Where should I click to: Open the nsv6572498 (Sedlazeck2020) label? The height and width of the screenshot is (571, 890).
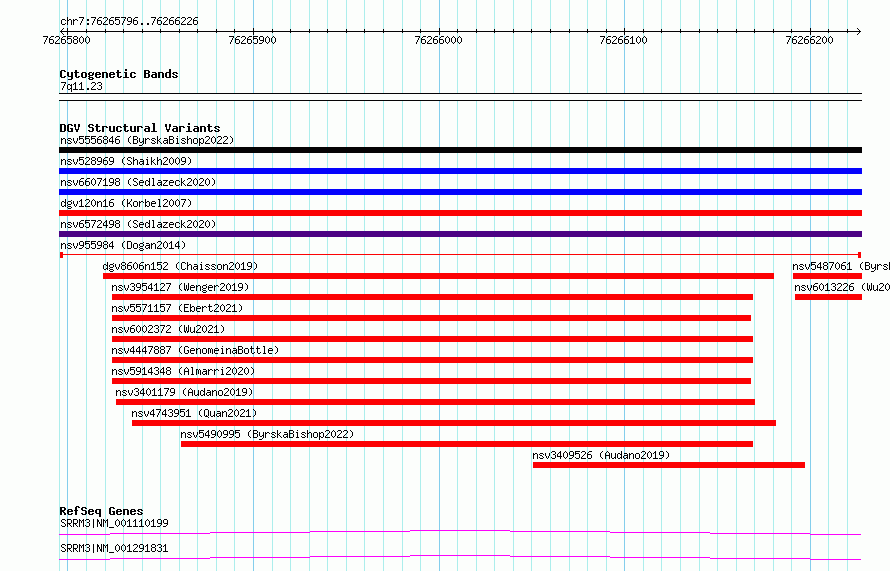(x=138, y=224)
